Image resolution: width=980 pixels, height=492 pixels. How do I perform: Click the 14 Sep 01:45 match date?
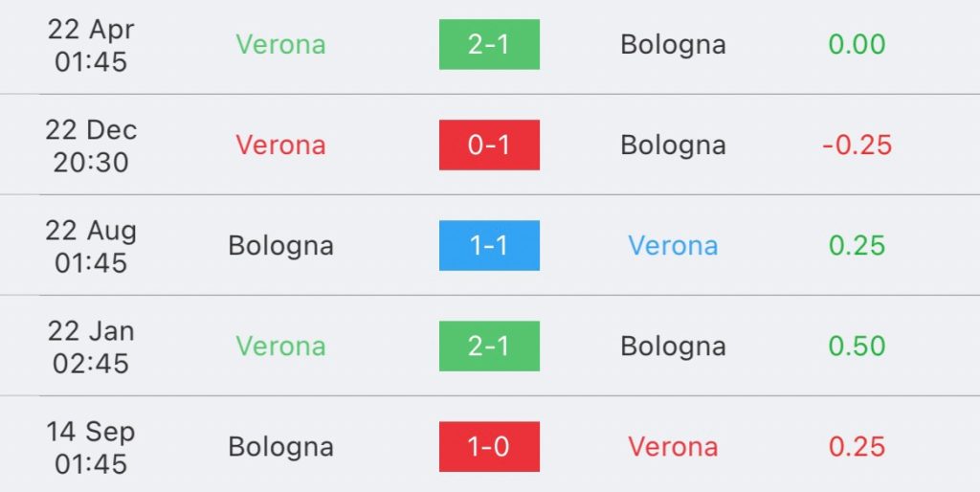pyautogui.click(x=91, y=448)
